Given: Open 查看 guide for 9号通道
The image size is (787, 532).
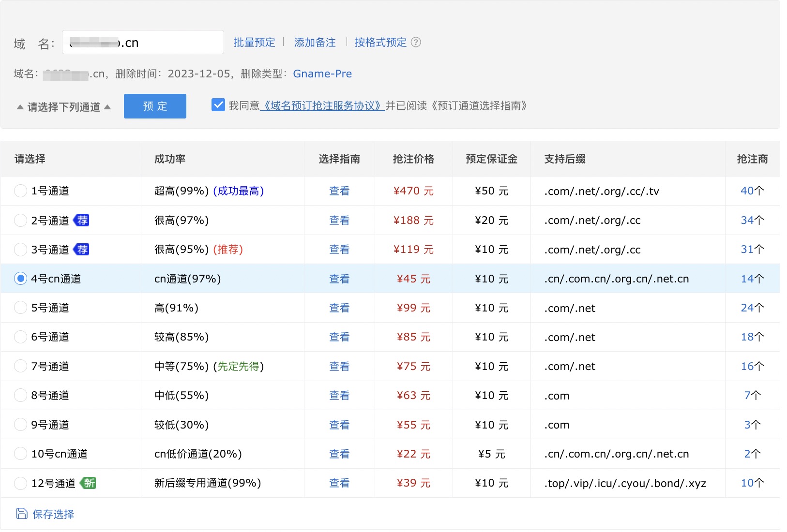Looking at the screenshot, I should tap(339, 425).
